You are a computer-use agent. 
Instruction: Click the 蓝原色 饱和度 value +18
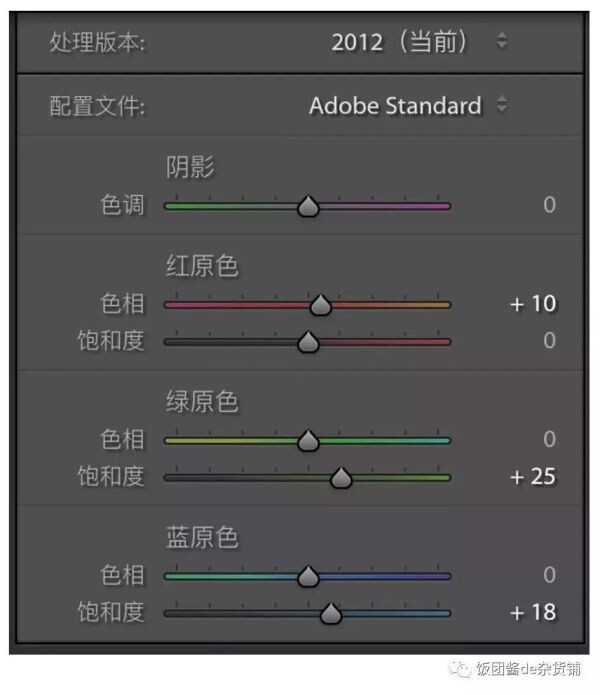coord(533,613)
